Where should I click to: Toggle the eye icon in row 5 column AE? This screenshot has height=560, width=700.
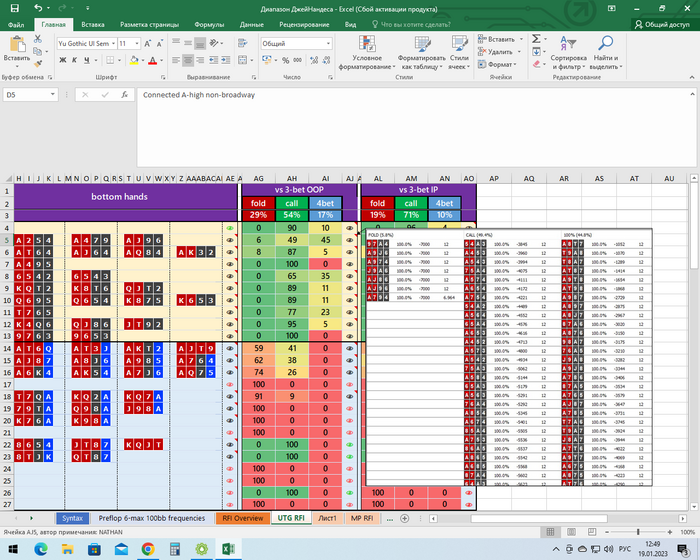pos(230,240)
